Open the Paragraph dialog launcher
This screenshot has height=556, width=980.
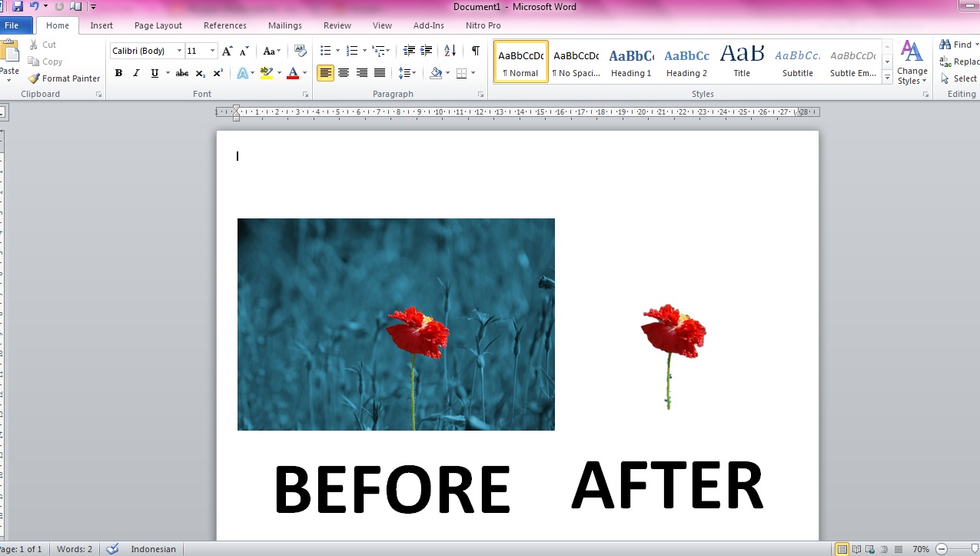pyautogui.click(x=481, y=95)
